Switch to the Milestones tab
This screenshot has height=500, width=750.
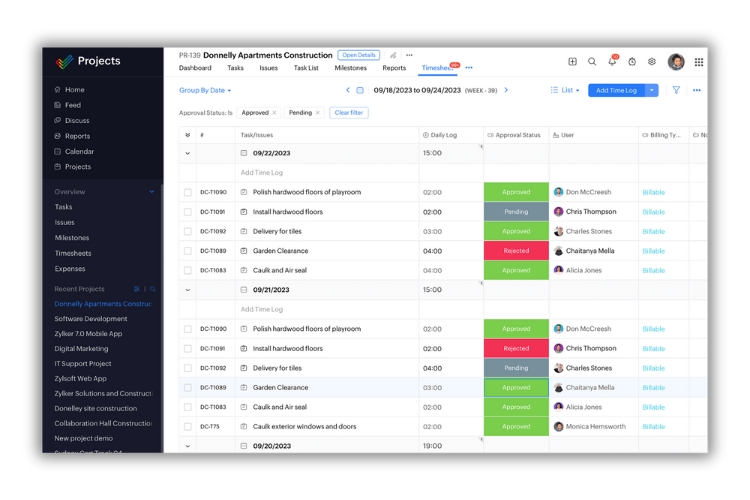350,68
